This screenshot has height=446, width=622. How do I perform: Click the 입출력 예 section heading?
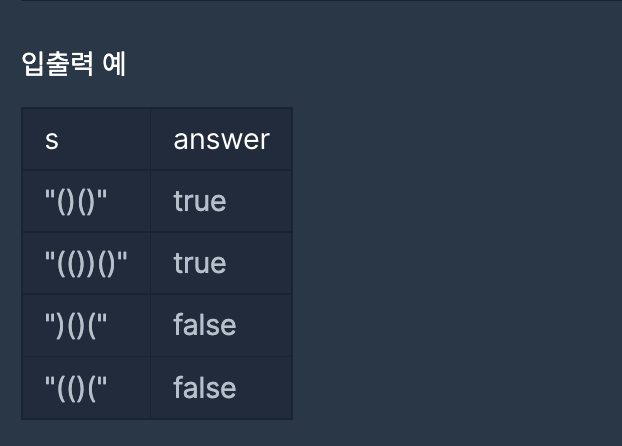(74, 64)
